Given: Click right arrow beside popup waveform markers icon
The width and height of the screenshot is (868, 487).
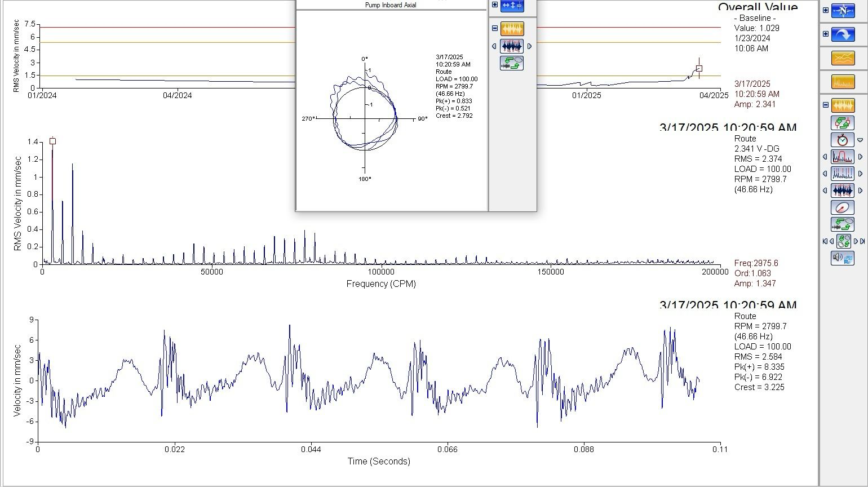Looking at the screenshot, I should (x=529, y=46).
